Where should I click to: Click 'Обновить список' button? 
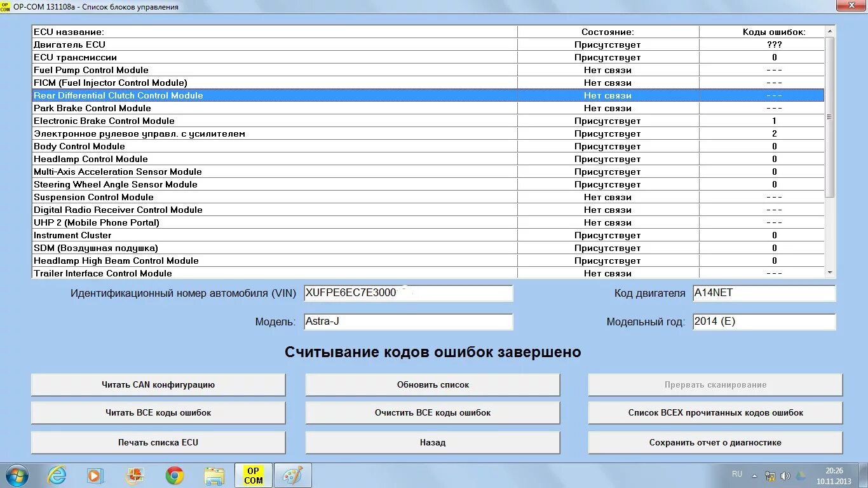coord(433,385)
